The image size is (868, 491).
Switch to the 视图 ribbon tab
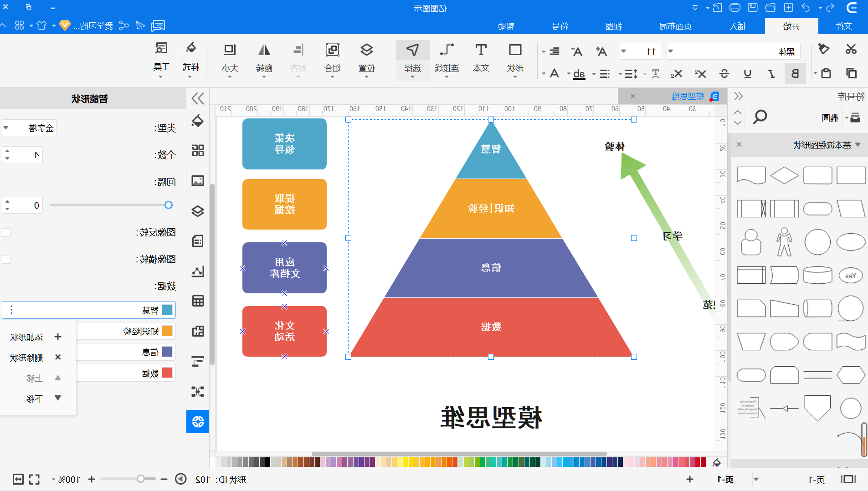614,26
